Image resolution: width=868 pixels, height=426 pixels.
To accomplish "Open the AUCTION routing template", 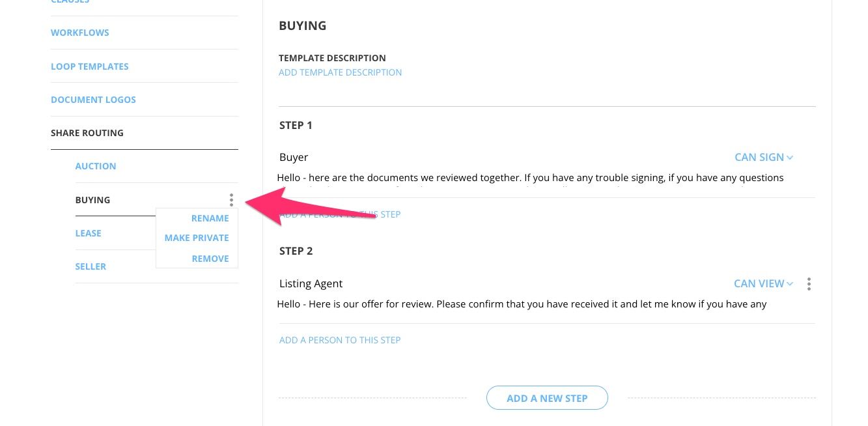I will [95, 165].
